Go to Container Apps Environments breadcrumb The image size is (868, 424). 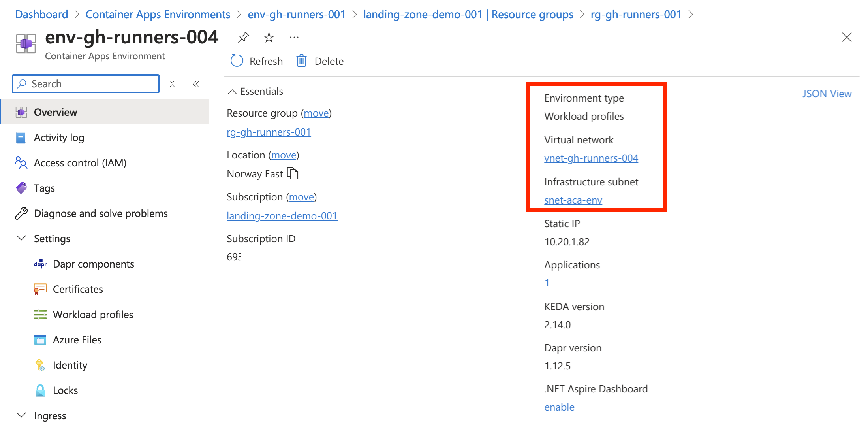[158, 15]
